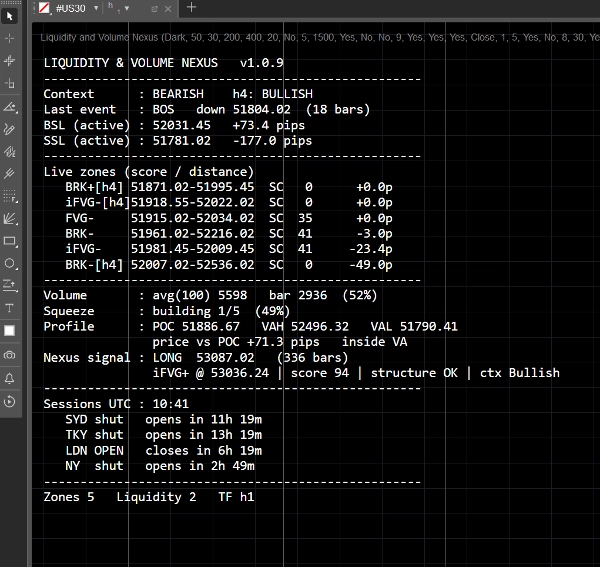Click the #US30 symbol name
600x567 pixels.
[x=70, y=8]
